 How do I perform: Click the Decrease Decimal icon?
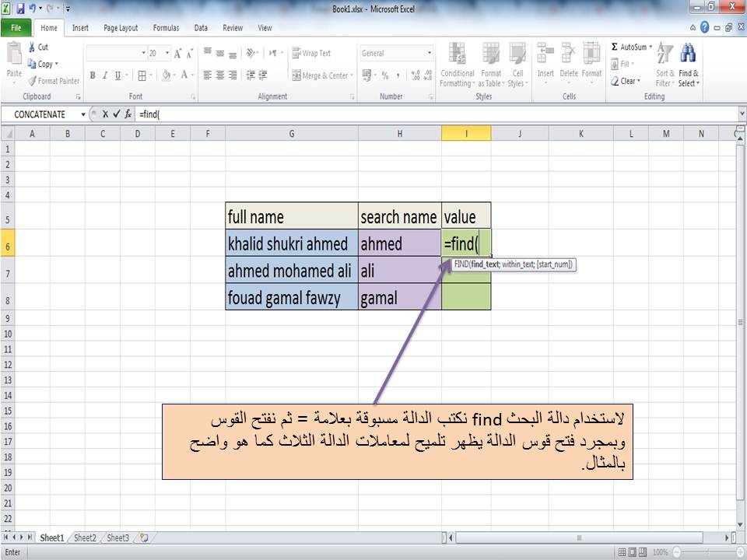(x=428, y=75)
